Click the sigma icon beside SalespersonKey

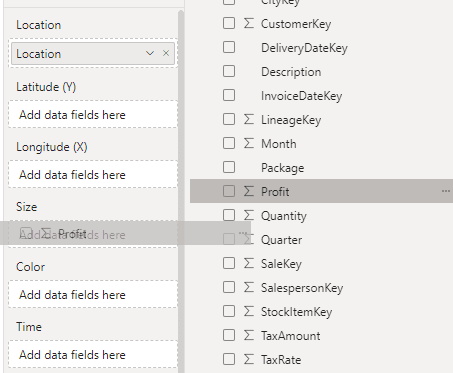click(x=249, y=287)
